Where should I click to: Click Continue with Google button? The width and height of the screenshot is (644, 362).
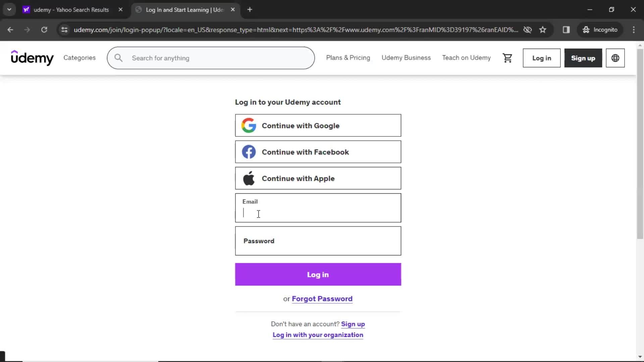coord(318,126)
